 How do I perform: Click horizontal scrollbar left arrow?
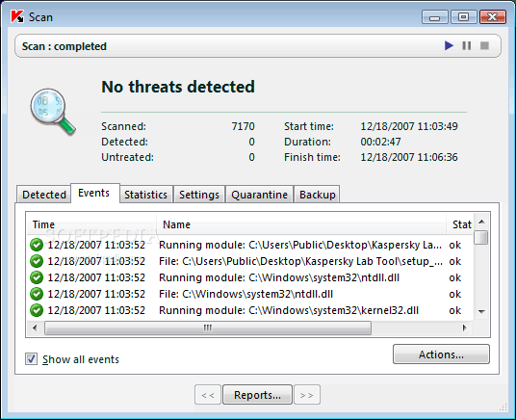click(x=35, y=328)
